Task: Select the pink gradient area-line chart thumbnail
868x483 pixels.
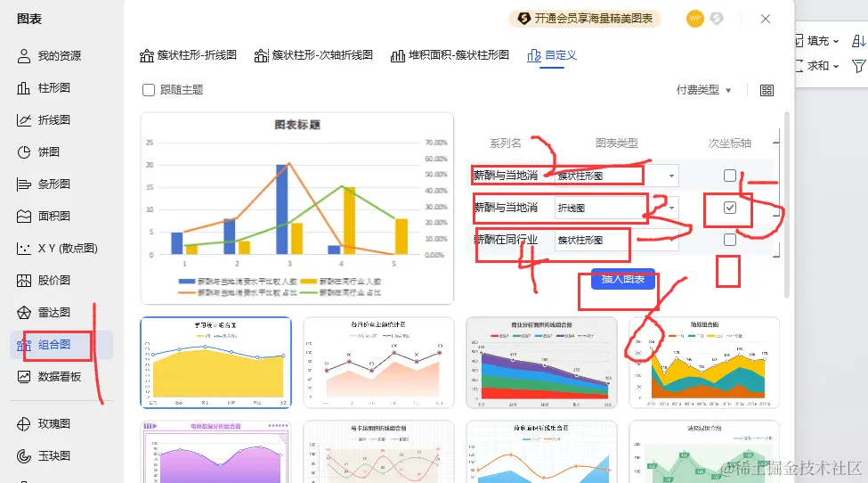Action: tap(378, 362)
